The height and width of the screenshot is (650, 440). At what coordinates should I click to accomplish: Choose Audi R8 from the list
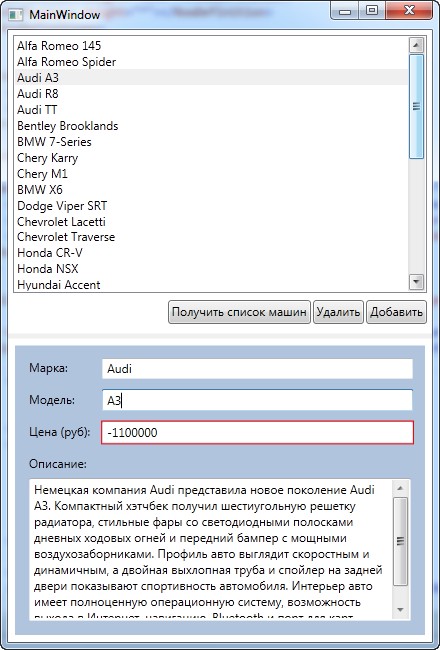coord(211,94)
